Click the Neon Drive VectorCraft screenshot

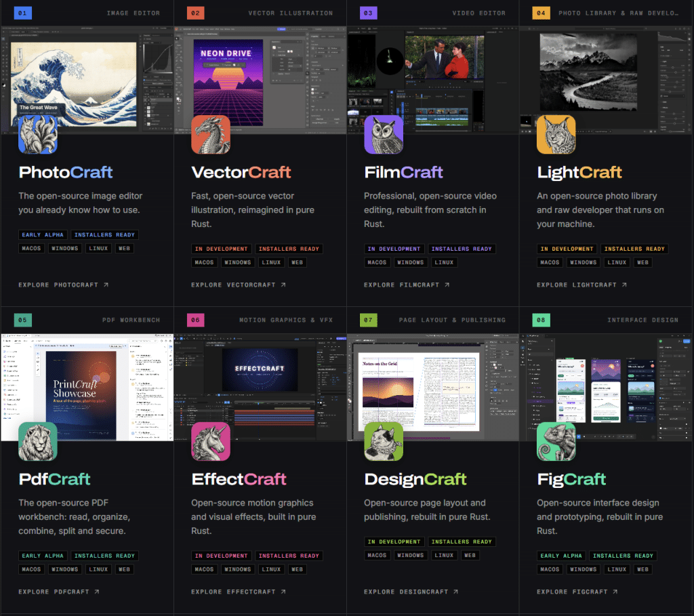(x=260, y=80)
